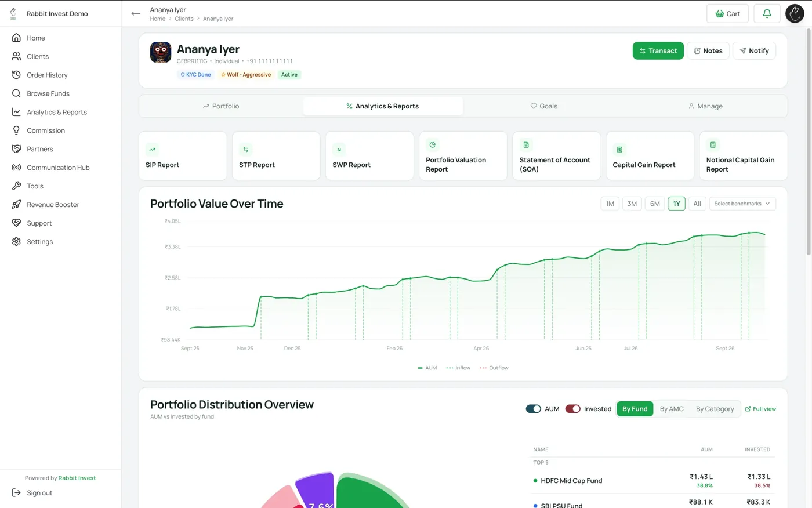Screen dimensions: 812x508
Task: Open the SIP Report card
Action: [x=183, y=156]
